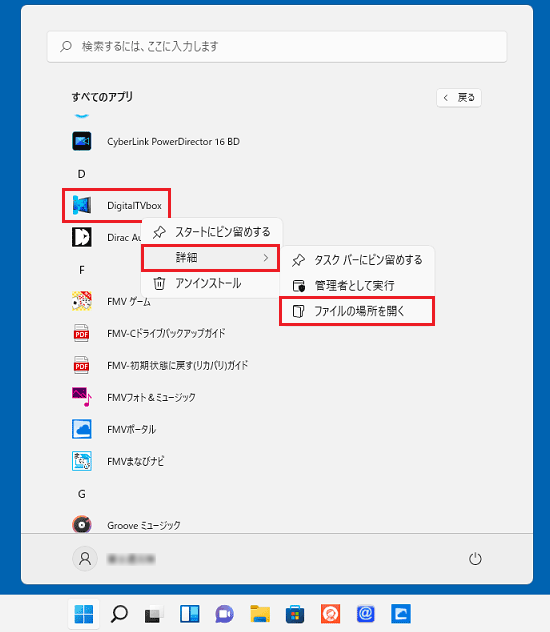Click the FMVポータル label text
Screen dimensions: 550x632
pyautogui.click(x=131, y=429)
